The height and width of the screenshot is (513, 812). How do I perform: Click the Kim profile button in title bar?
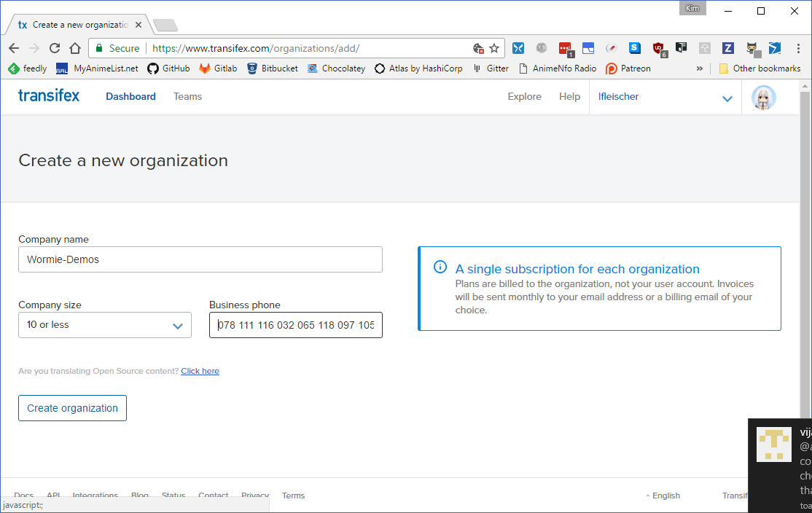(692, 8)
